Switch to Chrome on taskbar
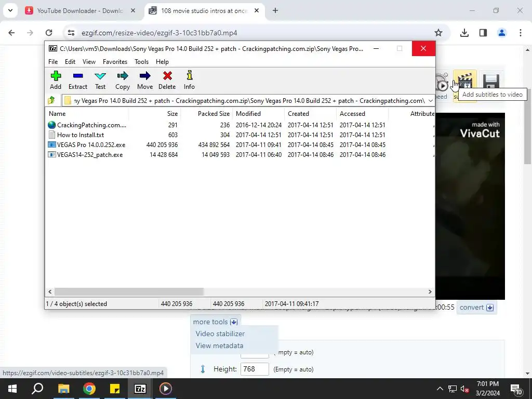532x399 pixels. point(89,389)
